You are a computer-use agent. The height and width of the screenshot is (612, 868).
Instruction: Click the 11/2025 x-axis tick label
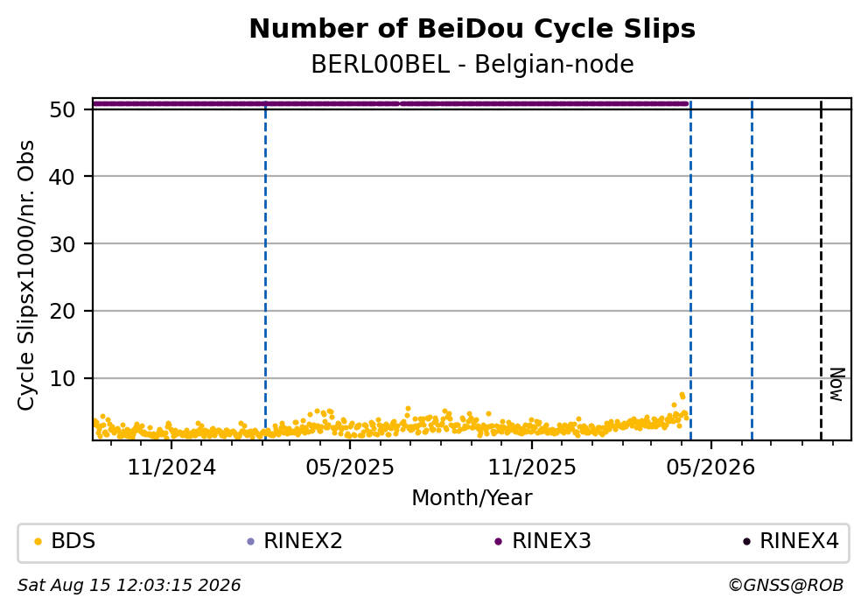point(532,468)
